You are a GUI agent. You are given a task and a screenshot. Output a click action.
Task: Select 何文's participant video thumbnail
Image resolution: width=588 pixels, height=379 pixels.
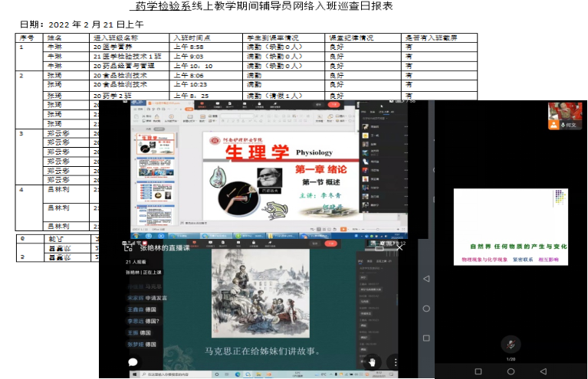(x=564, y=116)
